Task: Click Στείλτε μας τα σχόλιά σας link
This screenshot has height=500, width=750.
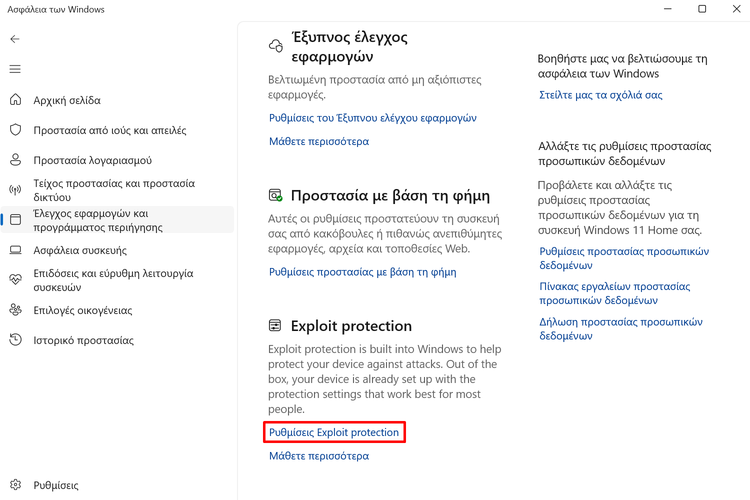Action: pos(600,95)
